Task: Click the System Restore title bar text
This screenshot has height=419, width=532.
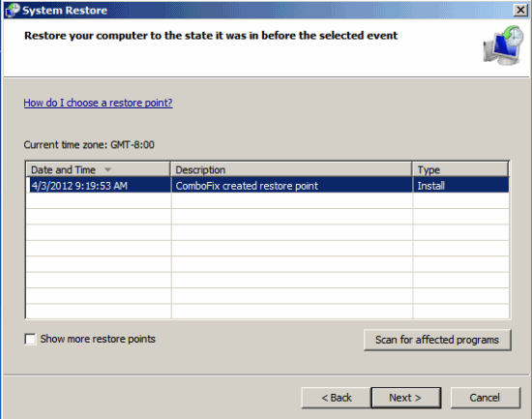Action: coord(65,11)
